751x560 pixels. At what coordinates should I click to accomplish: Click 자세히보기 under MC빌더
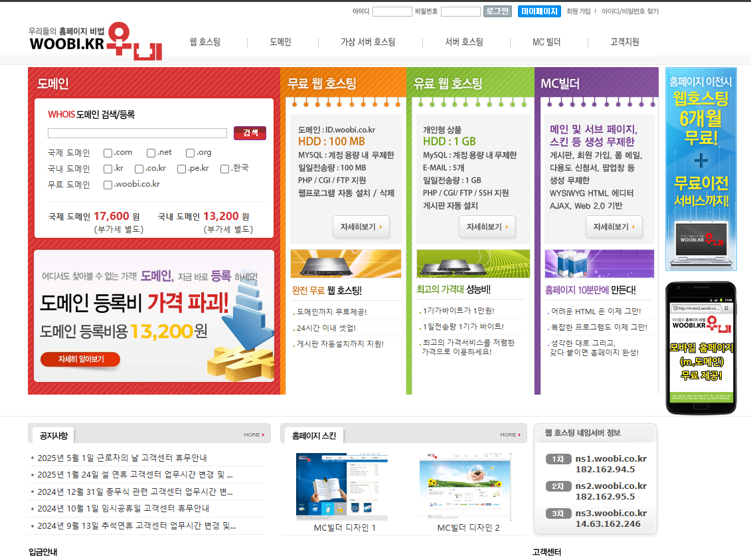pyautogui.click(x=614, y=227)
